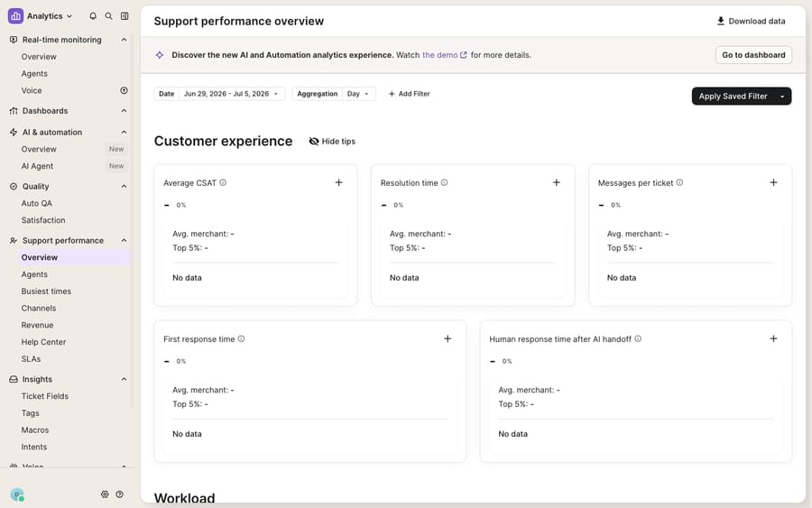Toggle Hide tips
812x508 pixels.
332,142
